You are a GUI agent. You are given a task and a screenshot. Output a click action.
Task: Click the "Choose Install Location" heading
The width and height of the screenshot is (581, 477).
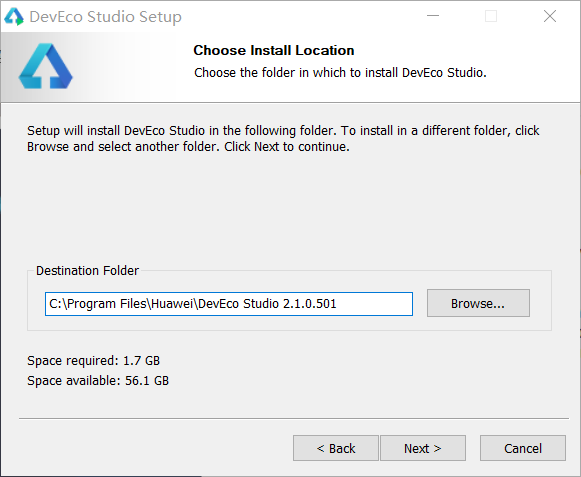274,50
